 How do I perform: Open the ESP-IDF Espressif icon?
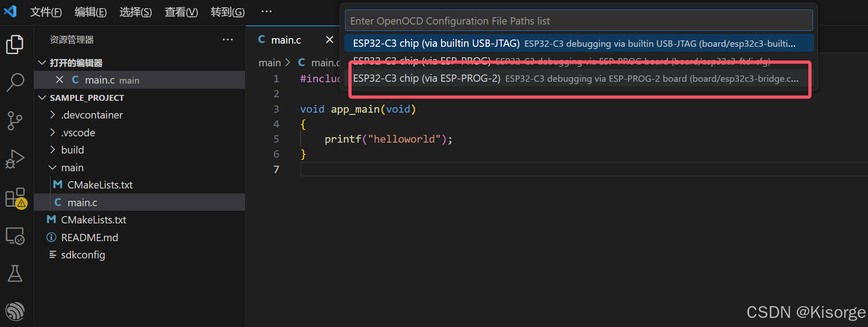15,312
